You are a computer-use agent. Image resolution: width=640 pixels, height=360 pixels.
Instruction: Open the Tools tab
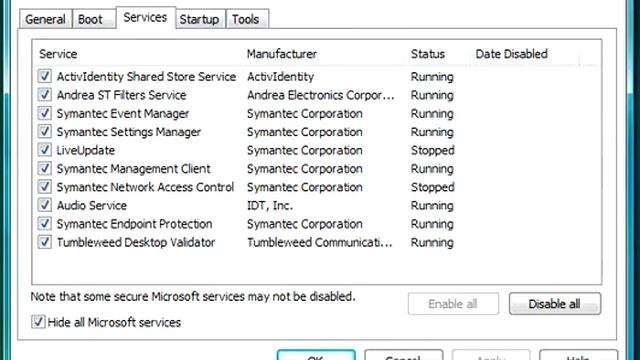coord(247,19)
